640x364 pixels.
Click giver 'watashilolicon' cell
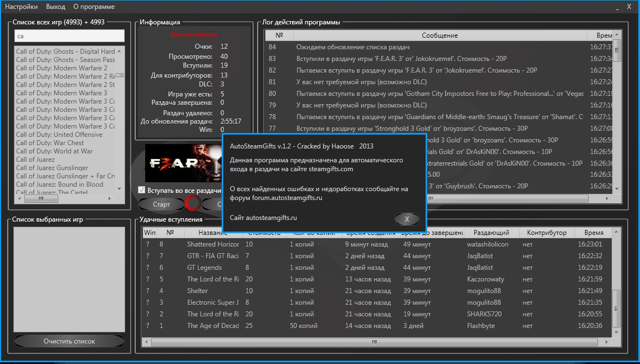tap(488, 244)
